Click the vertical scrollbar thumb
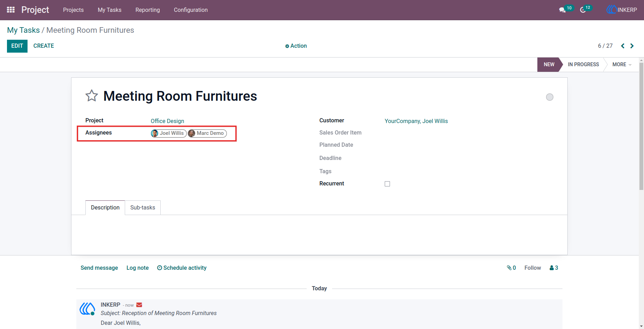 point(641,126)
